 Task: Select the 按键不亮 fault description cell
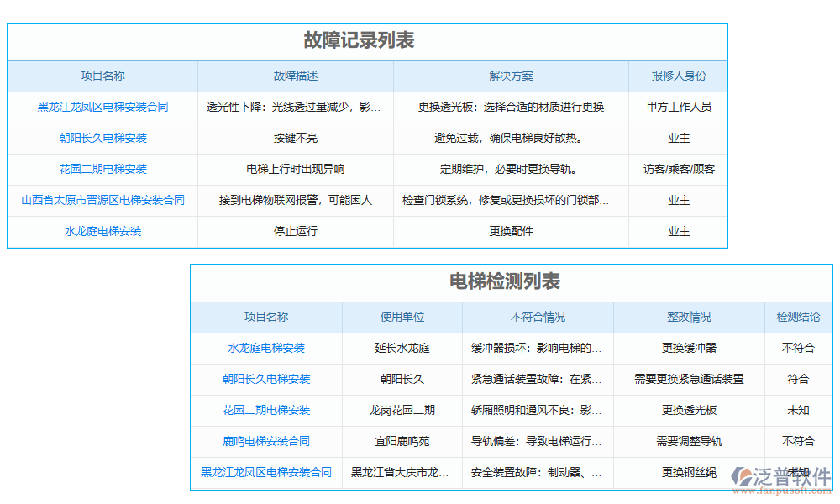point(296,138)
